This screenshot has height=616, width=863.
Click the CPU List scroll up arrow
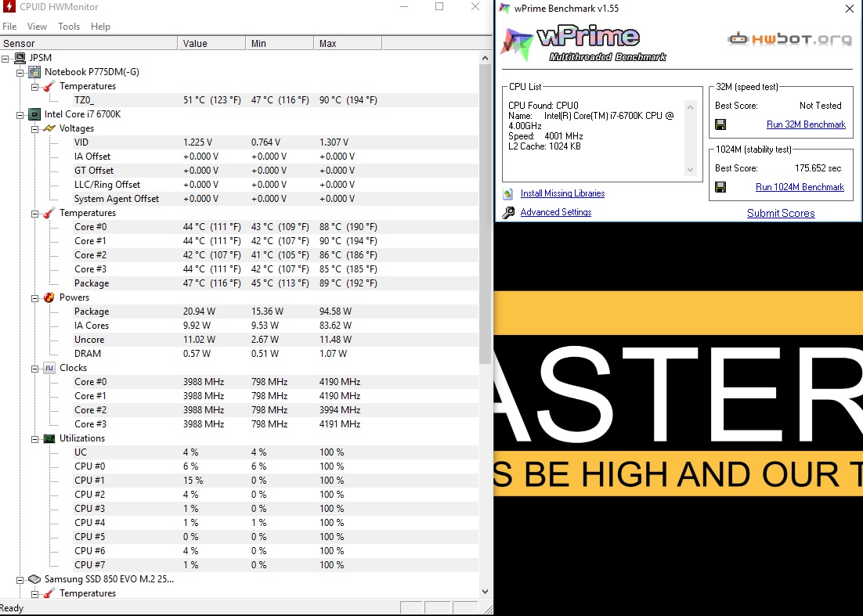coord(690,106)
